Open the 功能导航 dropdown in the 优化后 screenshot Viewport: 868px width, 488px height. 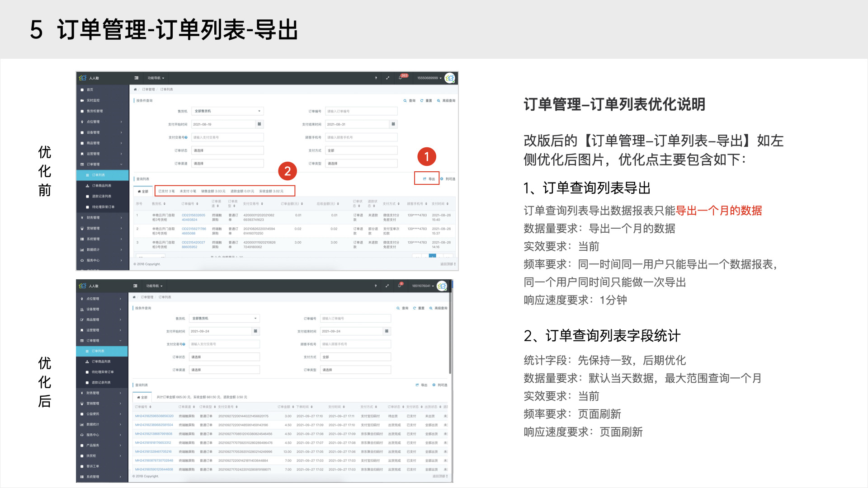[155, 286]
